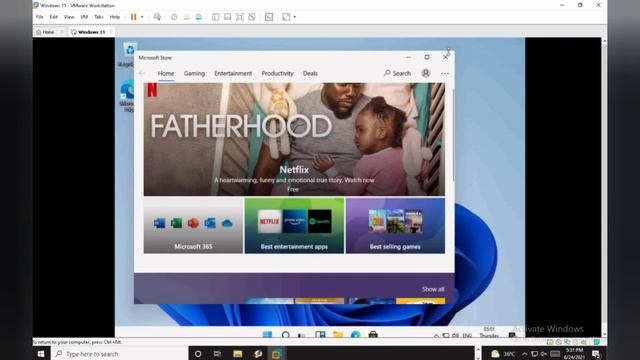
Task: Open the Store three-dots more menu
Action: (445, 73)
